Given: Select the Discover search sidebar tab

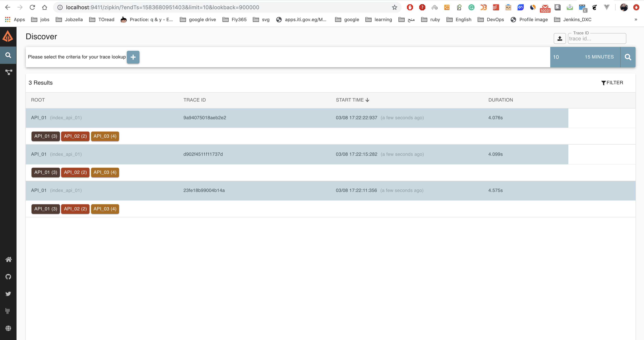Looking at the screenshot, I should pyautogui.click(x=8, y=55).
